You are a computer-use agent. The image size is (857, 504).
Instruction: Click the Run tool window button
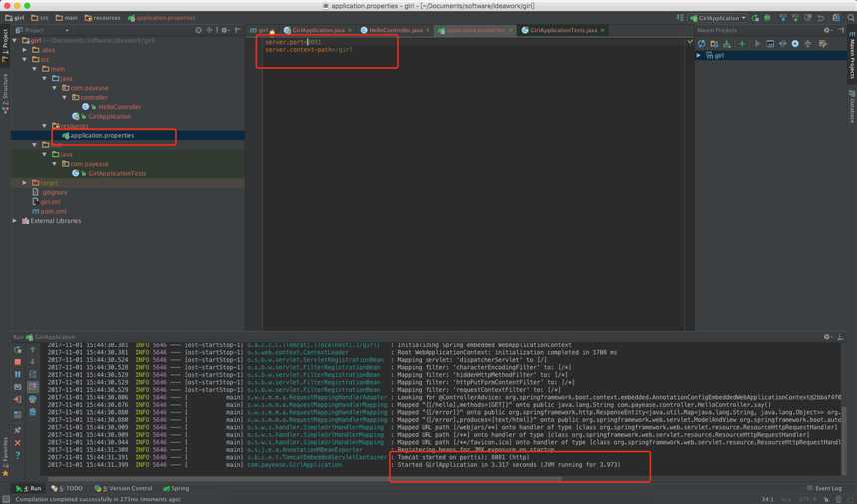tap(29, 489)
